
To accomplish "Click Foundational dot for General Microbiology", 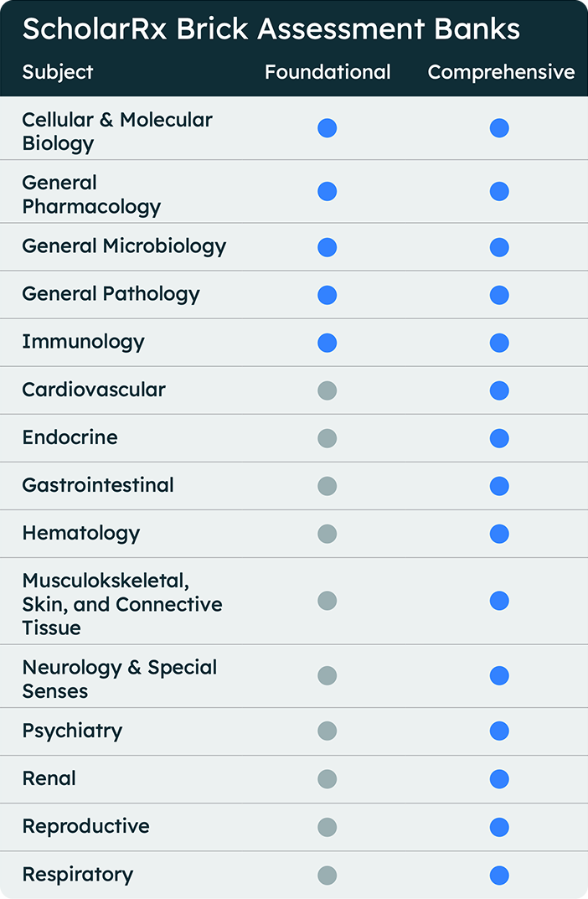I will point(328,247).
